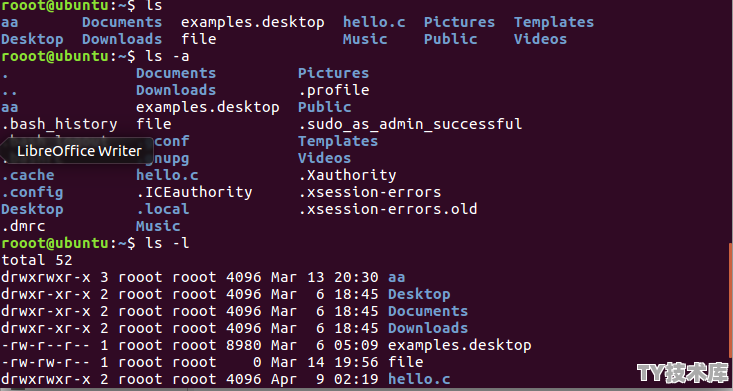733x391 pixels.
Task: Click the 'total 52' output line
Action: pos(37,260)
